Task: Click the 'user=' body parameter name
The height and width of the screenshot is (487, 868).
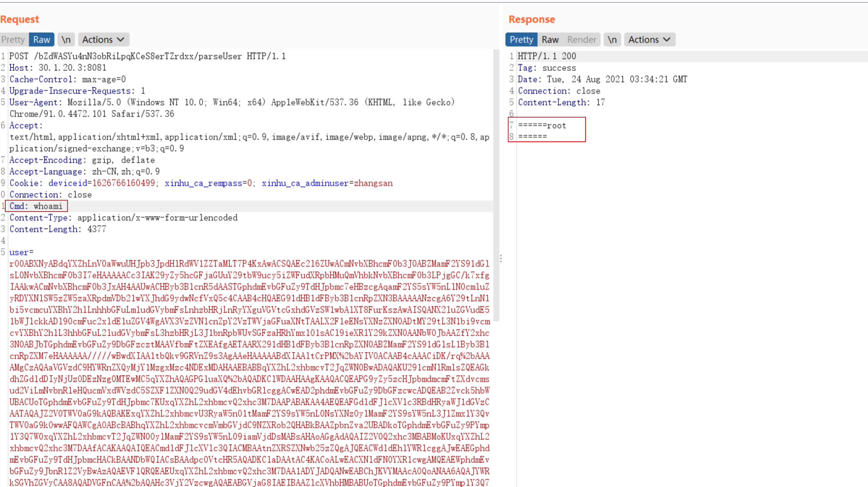Action: pyautogui.click(x=21, y=252)
